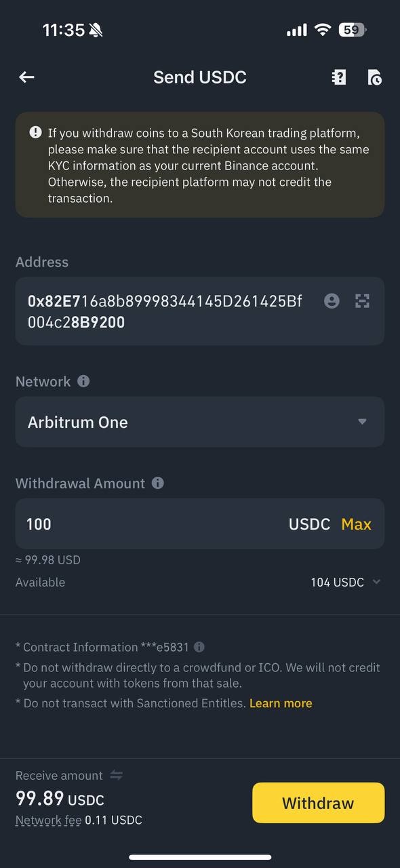Open the Arbitrum One network dropdown
Image resolution: width=400 pixels, height=868 pixels.
[x=199, y=422]
